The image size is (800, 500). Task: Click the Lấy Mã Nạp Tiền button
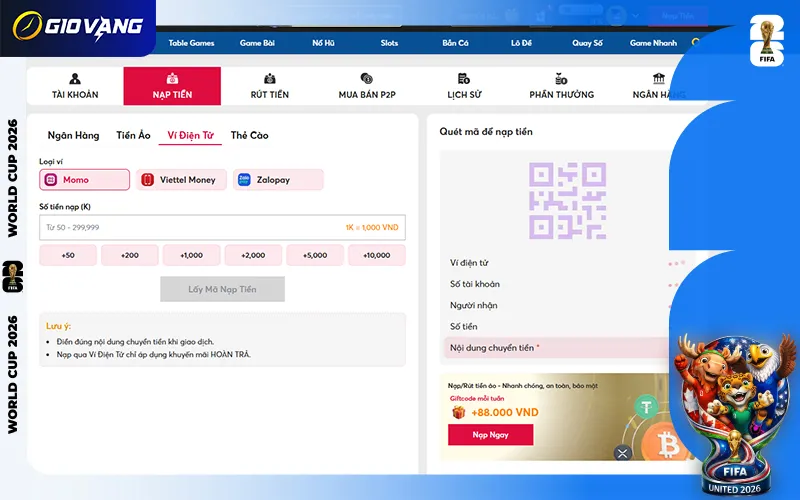(x=222, y=289)
